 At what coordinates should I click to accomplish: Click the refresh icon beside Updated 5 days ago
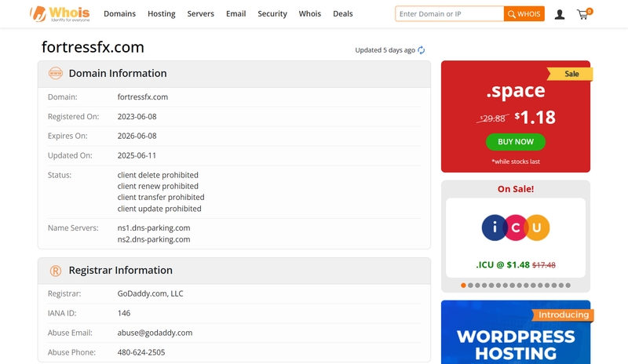422,50
